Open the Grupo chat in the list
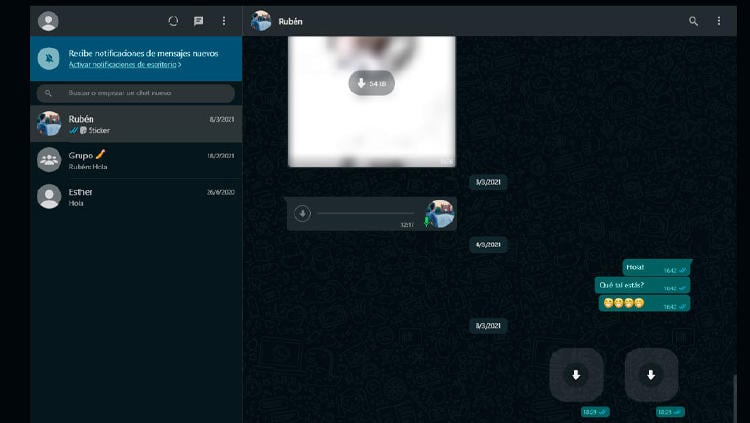This screenshot has height=423, width=750. (136, 160)
